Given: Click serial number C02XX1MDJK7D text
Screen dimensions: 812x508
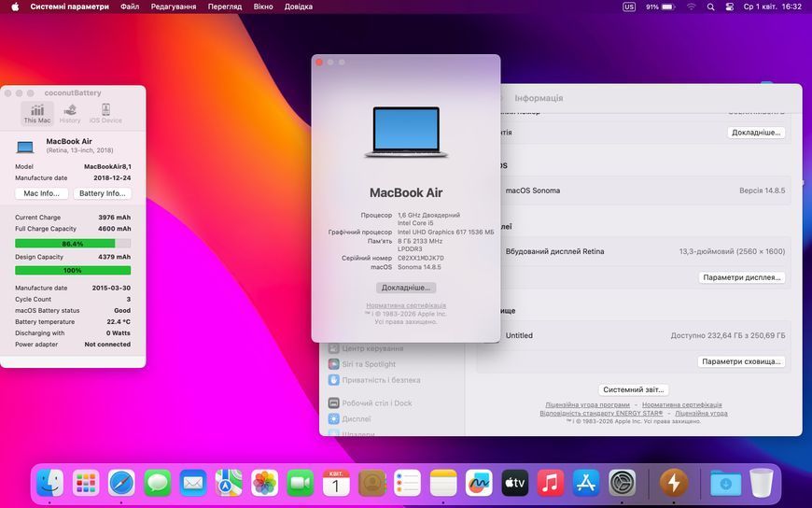Looking at the screenshot, I should (x=421, y=258).
